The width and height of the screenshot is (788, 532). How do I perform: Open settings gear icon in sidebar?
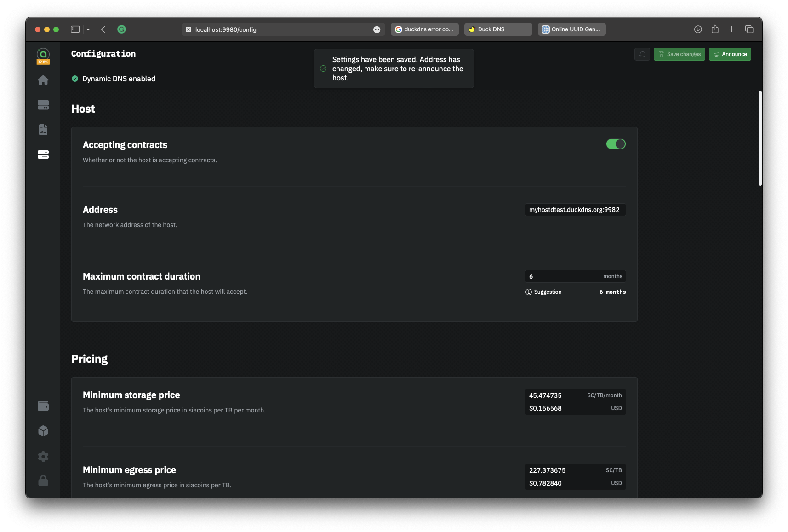click(x=43, y=456)
